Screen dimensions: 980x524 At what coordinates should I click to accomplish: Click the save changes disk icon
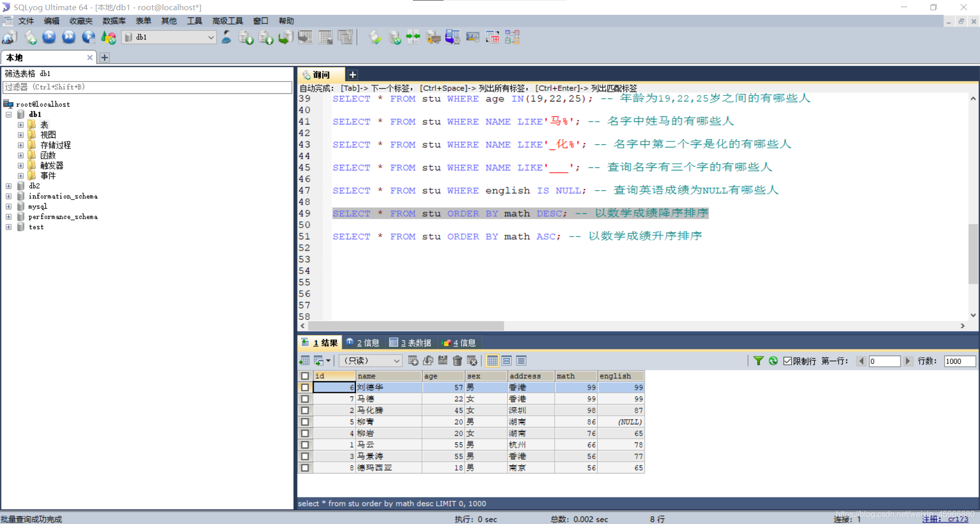pyautogui.click(x=443, y=361)
